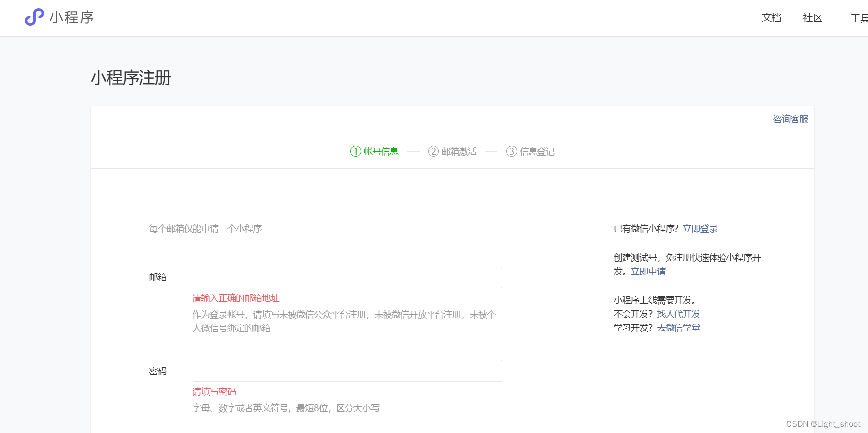Click the 密码 field label

click(x=158, y=371)
